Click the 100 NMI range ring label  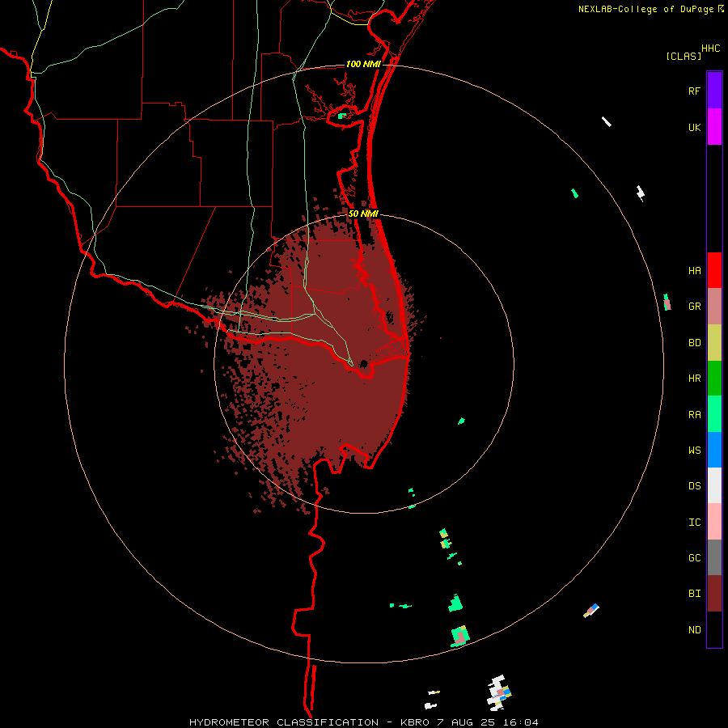coord(363,64)
